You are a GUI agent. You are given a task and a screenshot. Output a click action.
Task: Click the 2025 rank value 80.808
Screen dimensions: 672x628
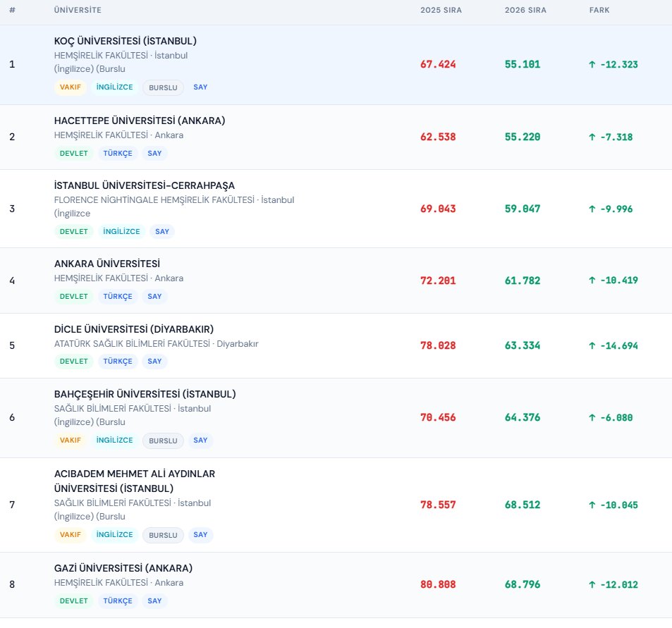point(438,584)
